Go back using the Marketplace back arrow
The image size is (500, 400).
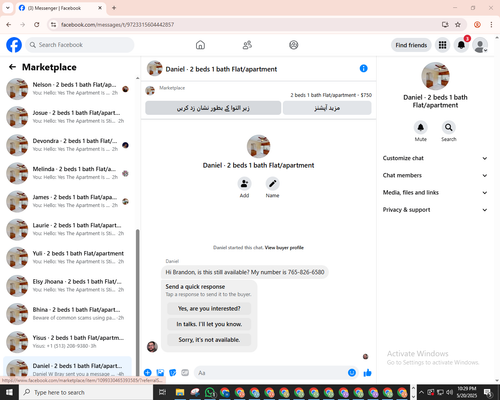point(12,67)
